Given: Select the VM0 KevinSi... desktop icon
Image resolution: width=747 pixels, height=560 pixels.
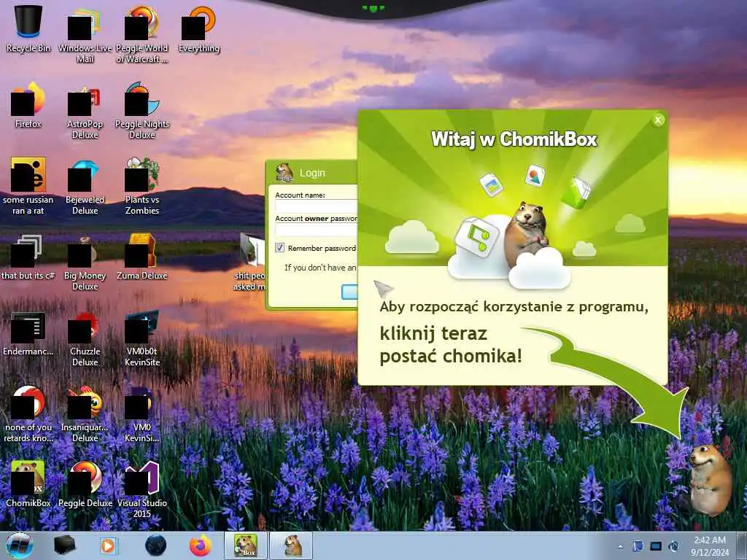Looking at the screenshot, I should click(x=142, y=414).
